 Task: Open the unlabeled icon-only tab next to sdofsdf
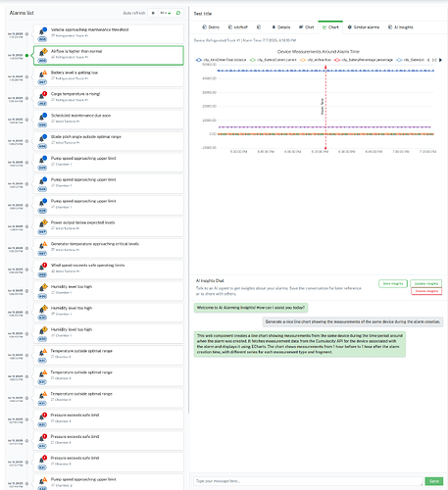click(x=259, y=27)
